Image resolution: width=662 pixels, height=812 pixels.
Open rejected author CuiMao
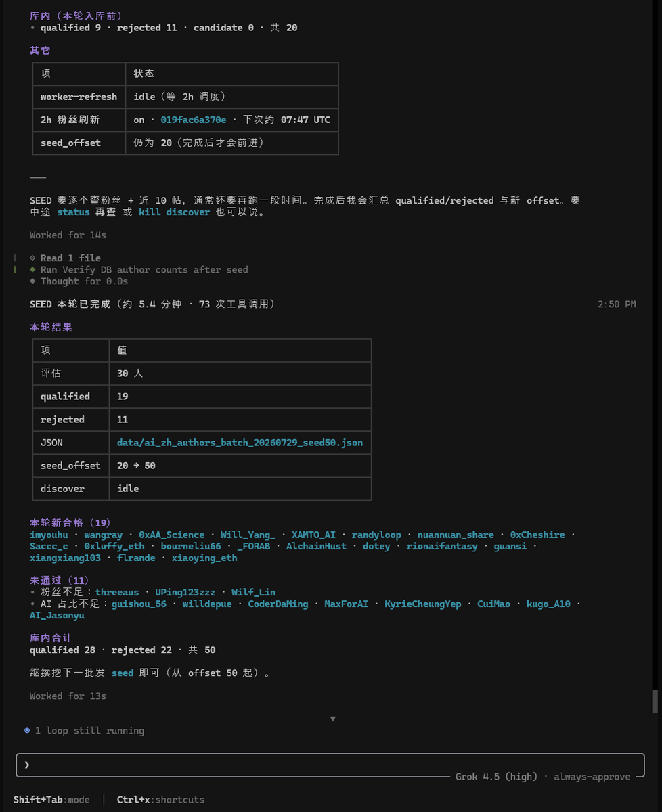point(494,604)
